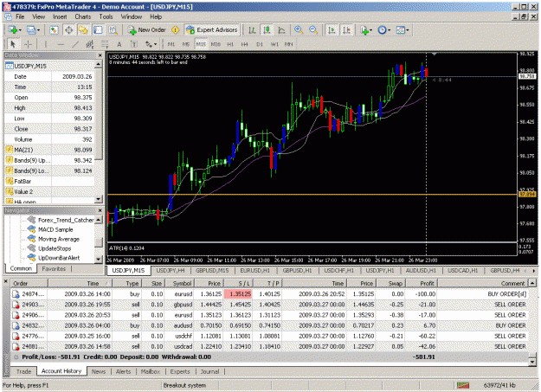Open the Periods clock icon

pos(382,30)
